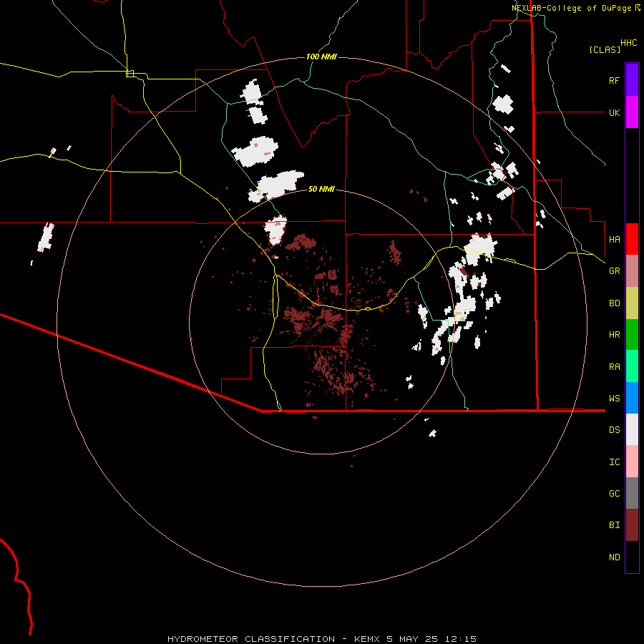The image size is (644, 644).
Task: Click the HA red legend swatch
Action: tap(632, 239)
